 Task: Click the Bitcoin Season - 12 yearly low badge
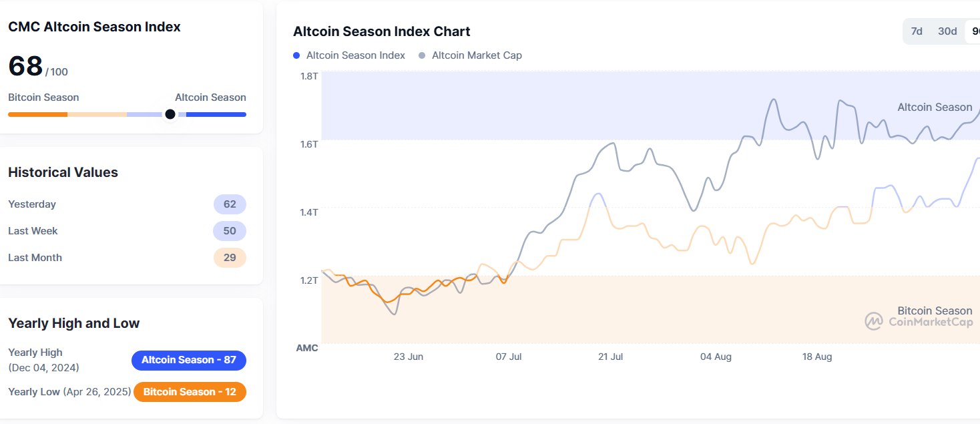point(190,392)
